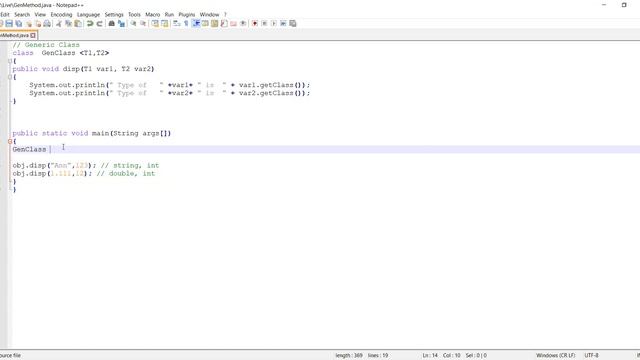
Task: Open Replace with the toolbar icon
Action: pos(121,24)
